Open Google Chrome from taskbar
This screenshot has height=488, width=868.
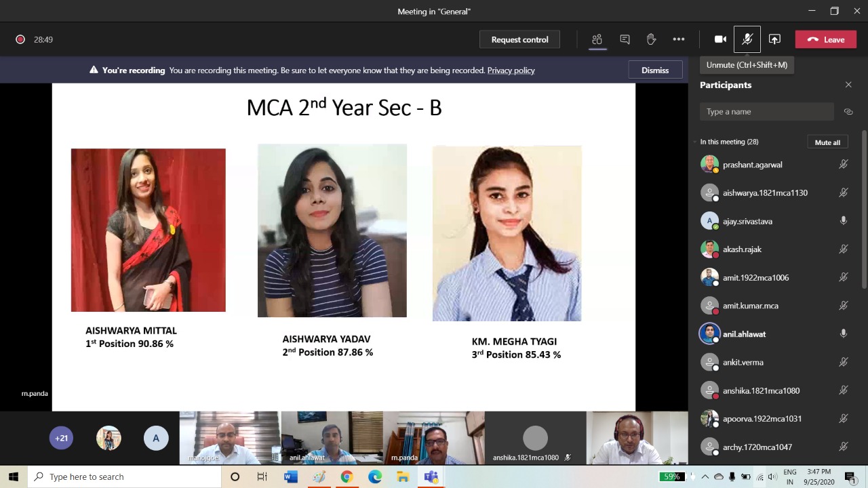(x=347, y=477)
